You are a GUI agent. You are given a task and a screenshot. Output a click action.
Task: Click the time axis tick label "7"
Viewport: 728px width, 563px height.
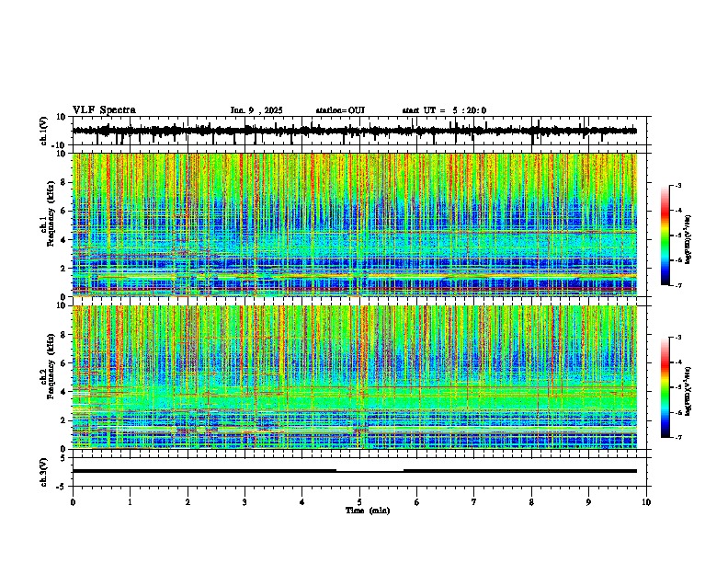pos(474,502)
